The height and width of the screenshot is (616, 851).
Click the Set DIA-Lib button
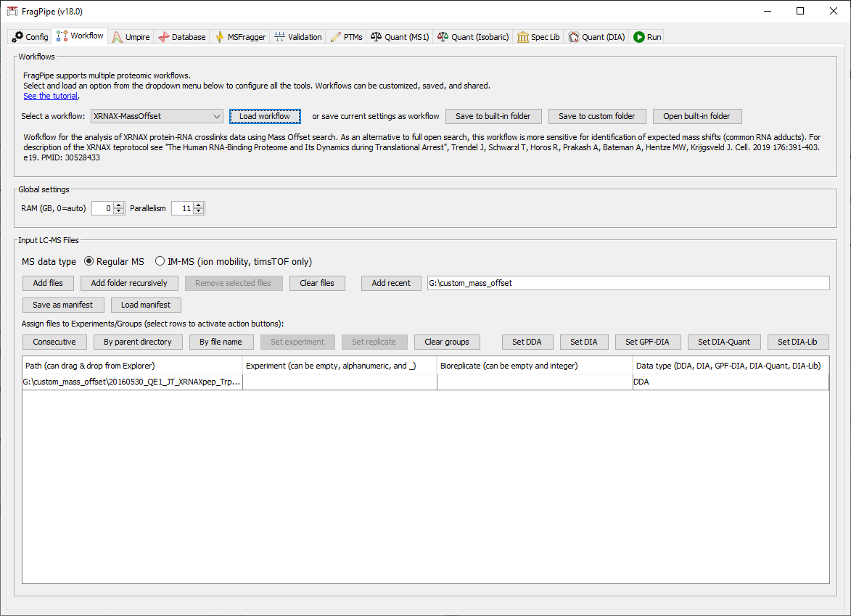tap(798, 342)
